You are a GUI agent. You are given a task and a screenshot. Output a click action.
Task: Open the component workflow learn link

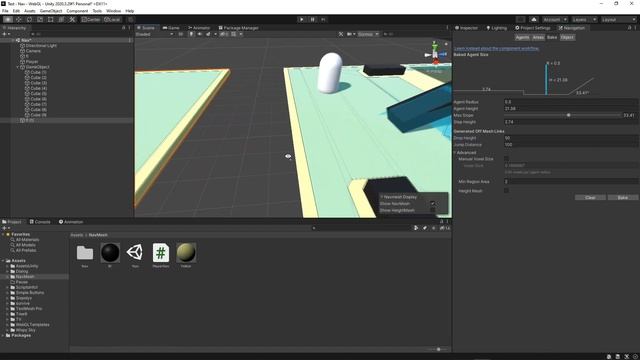tap(496, 49)
